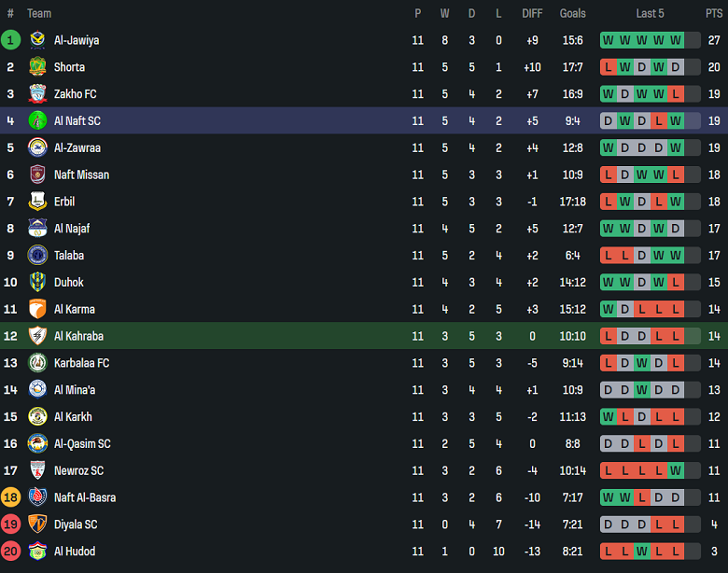Click the Al Naft SC crest icon
Viewport: 728px width, 573px height.
(37, 121)
